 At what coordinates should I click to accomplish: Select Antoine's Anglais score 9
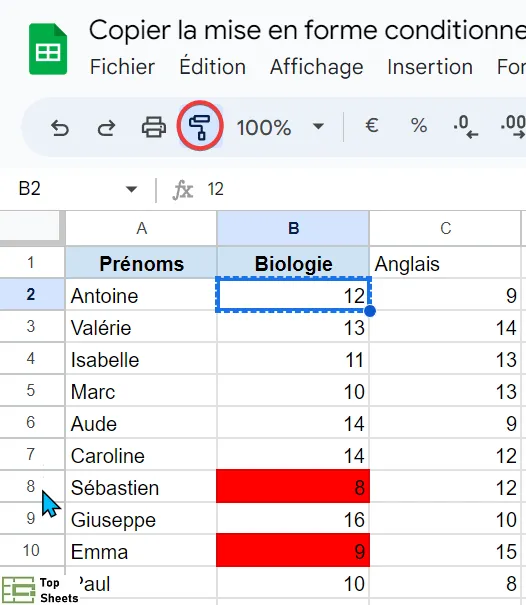click(x=445, y=295)
